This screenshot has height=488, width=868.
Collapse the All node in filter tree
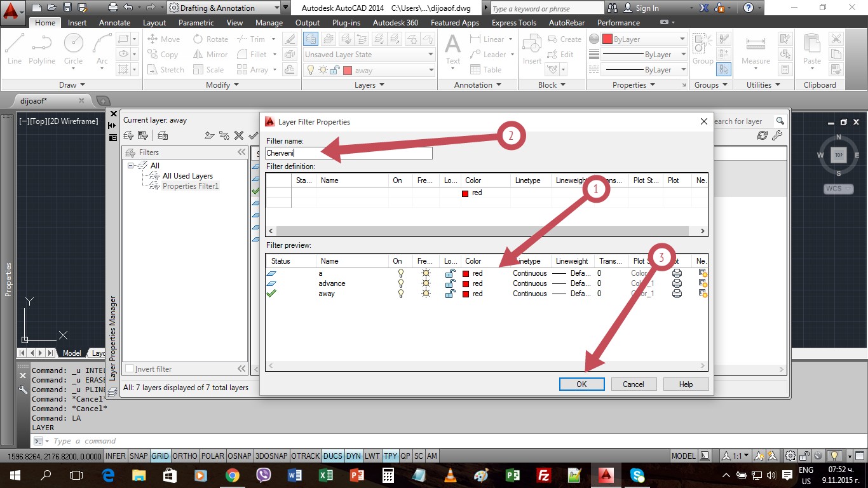tap(131, 165)
